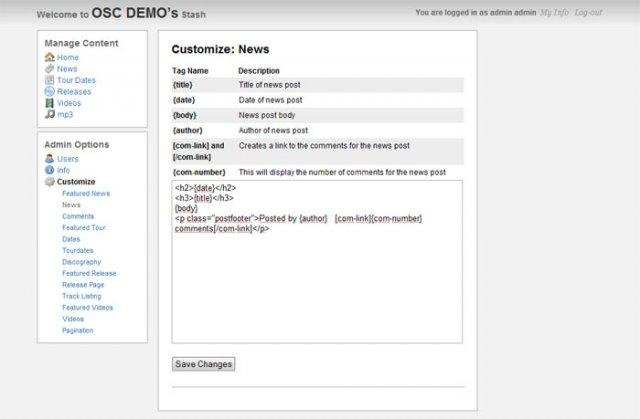
Task: Click the {com-number} tag name cell
Action: [199, 172]
